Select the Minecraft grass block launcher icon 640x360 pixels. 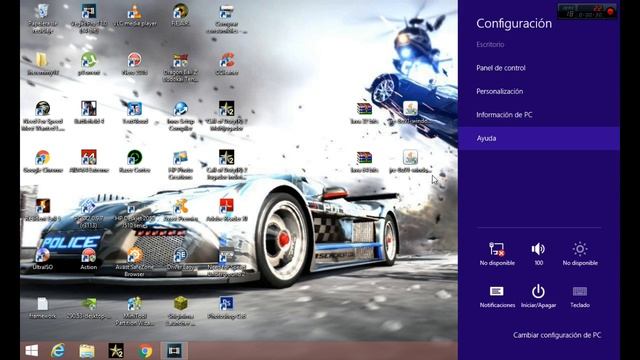click(180, 311)
